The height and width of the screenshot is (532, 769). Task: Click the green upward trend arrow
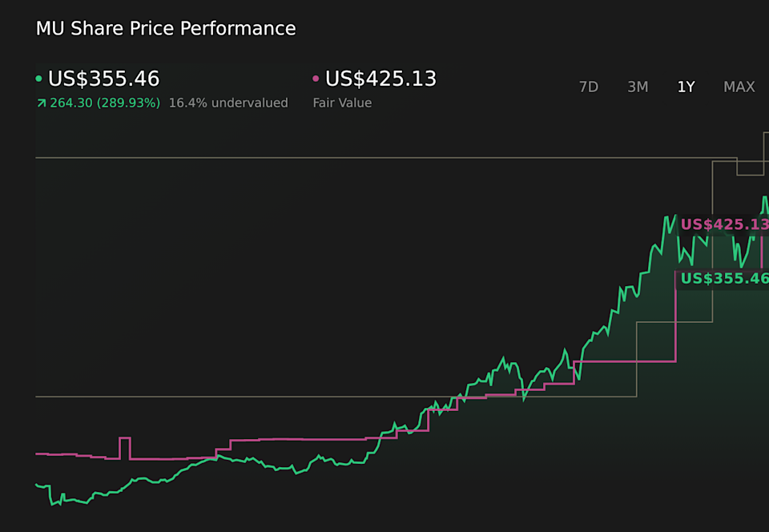[x=40, y=103]
